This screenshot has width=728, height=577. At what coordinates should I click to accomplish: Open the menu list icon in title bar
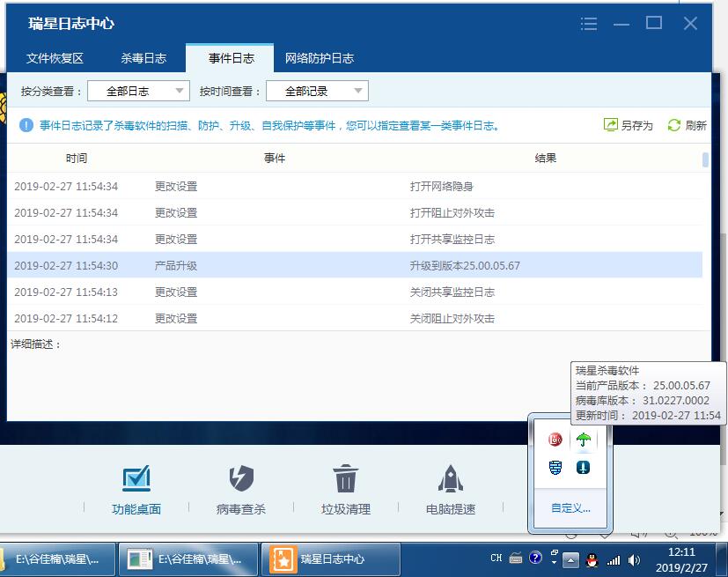click(589, 23)
